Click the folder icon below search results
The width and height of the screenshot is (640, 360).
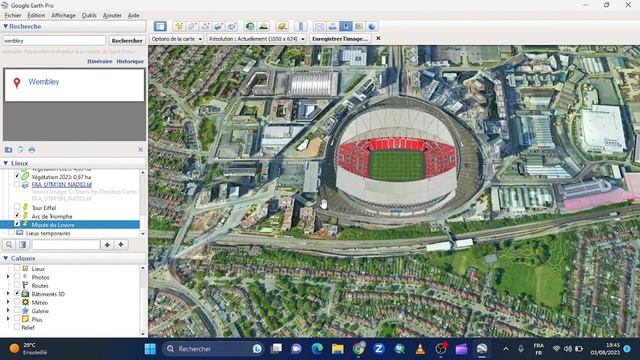point(8,150)
